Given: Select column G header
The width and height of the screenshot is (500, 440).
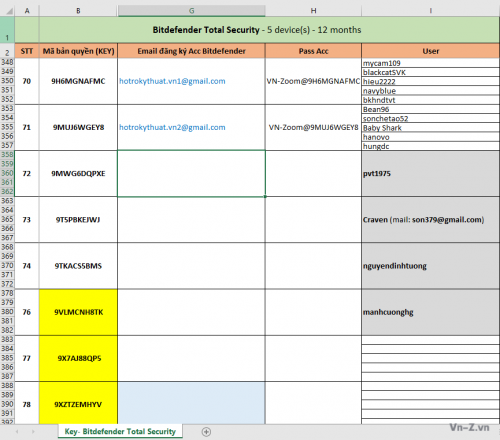Looking at the screenshot, I should 191,11.
